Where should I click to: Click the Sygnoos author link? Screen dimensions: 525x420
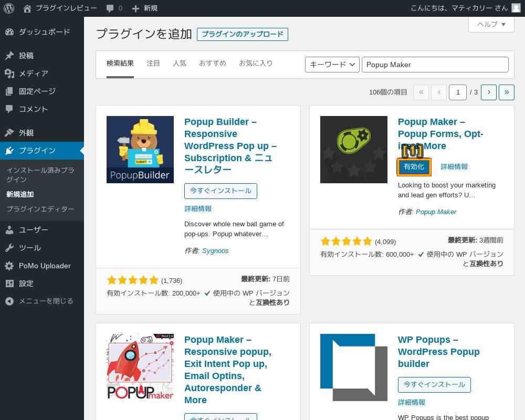[x=215, y=250]
